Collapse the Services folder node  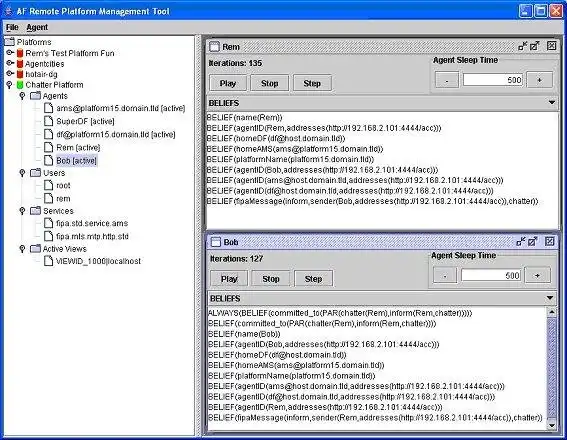click(22, 211)
